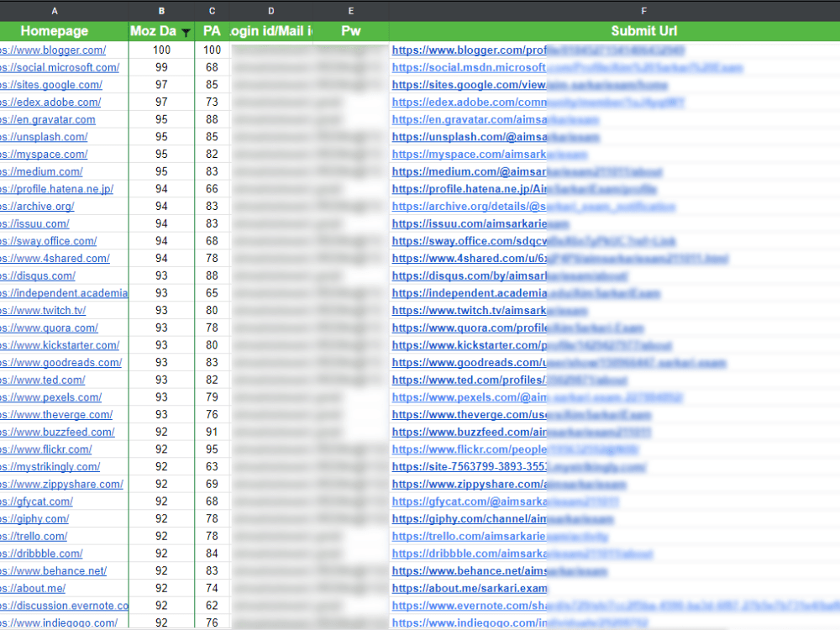Open the www.4shared.com homepage link
The width and height of the screenshot is (840, 630).
click(55, 258)
